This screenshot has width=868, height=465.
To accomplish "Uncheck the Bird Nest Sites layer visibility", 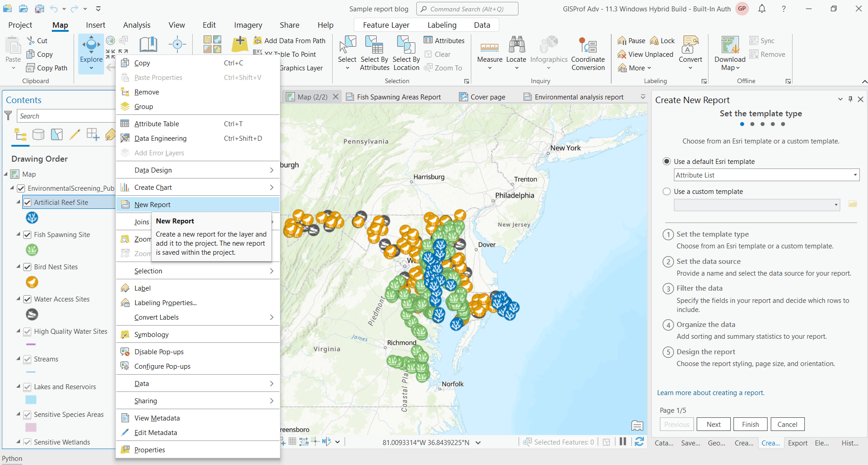I will (x=28, y=267).
